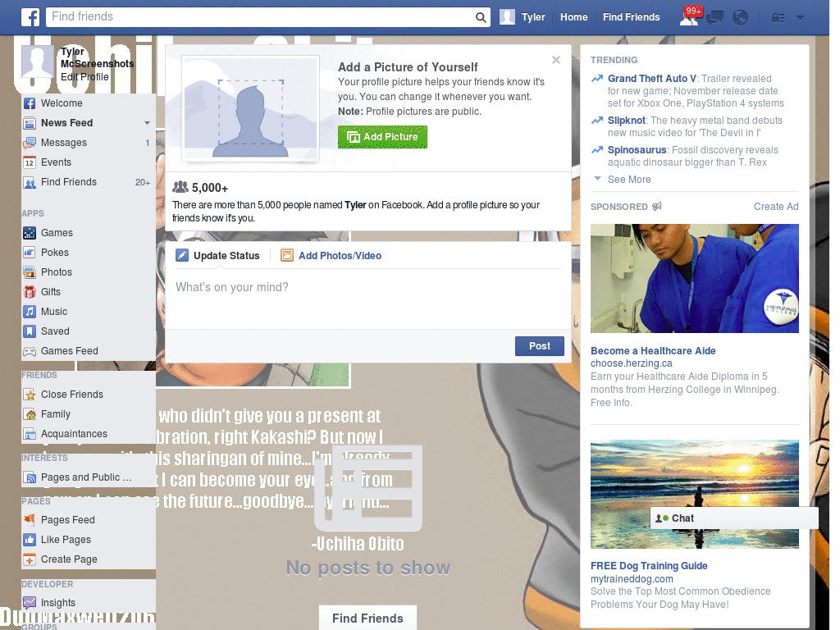Screen dimensions: 840x630
Task: Go to Home in the top bar
Action: click(573, 17)
